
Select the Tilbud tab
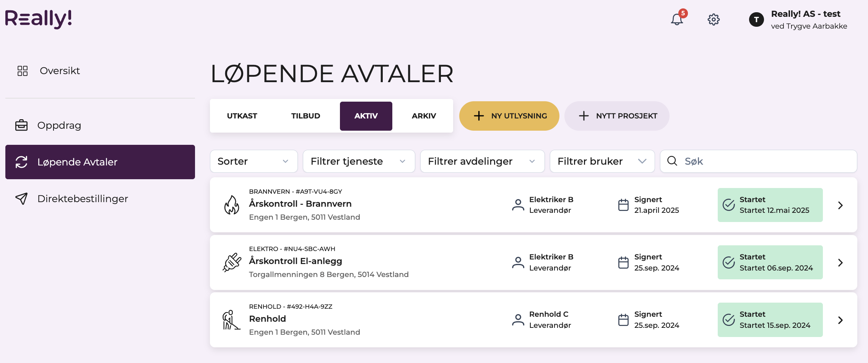(306, 116)
